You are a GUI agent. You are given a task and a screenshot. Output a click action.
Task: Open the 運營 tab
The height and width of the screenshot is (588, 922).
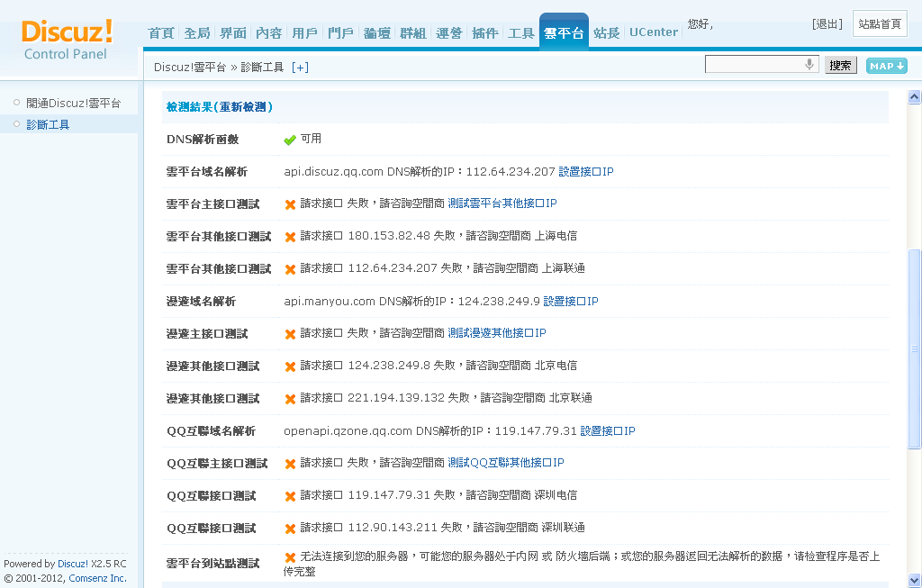448,33
